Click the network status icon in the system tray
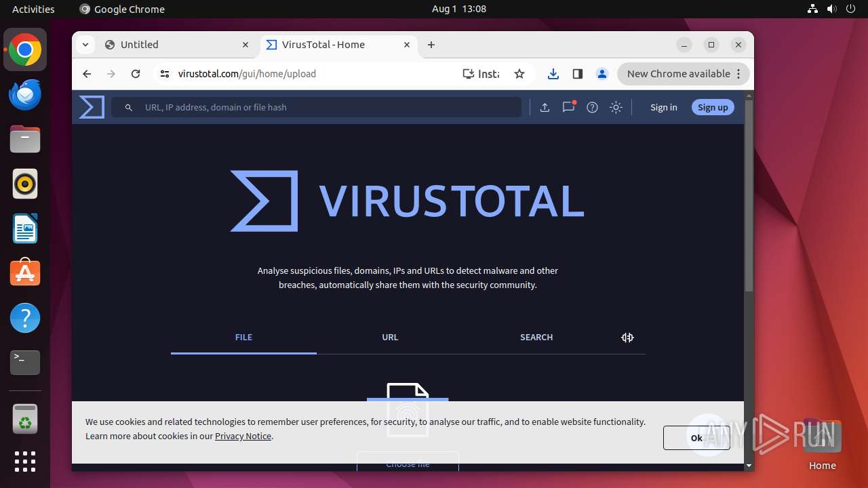Viewport: 868px width, 488px height. coord(812,9)
